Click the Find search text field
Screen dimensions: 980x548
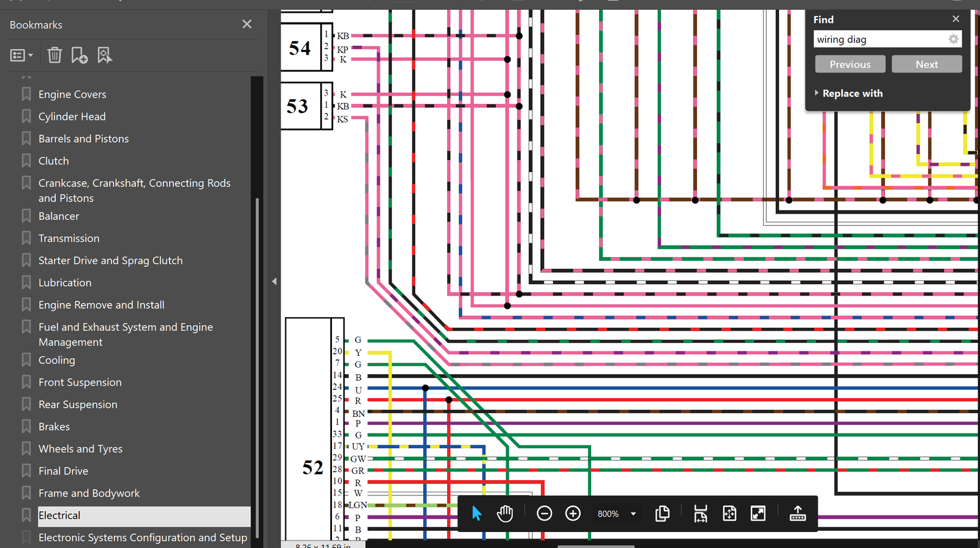[x=880, y=39]
